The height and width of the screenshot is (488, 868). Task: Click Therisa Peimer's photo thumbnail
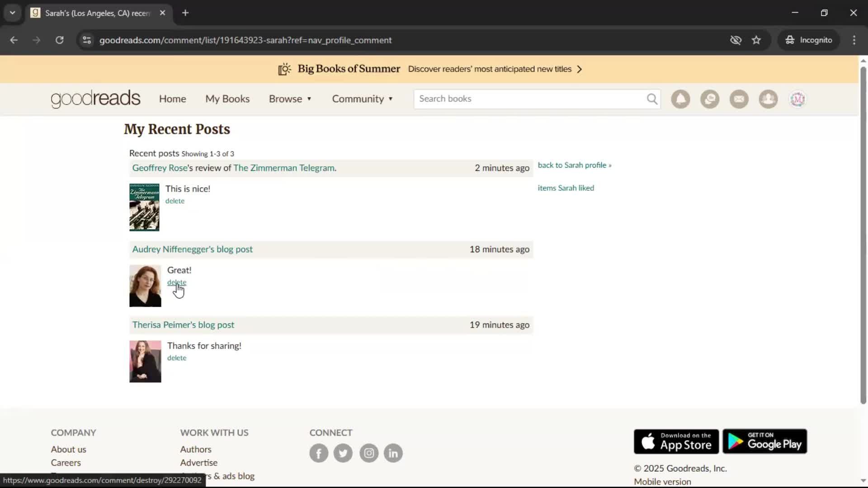pyautogui.click(x=145, y=361)
